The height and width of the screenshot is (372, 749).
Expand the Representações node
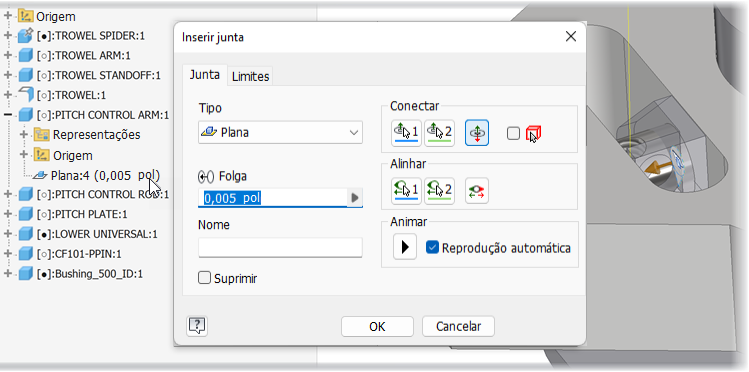click(x=24, y=135)
